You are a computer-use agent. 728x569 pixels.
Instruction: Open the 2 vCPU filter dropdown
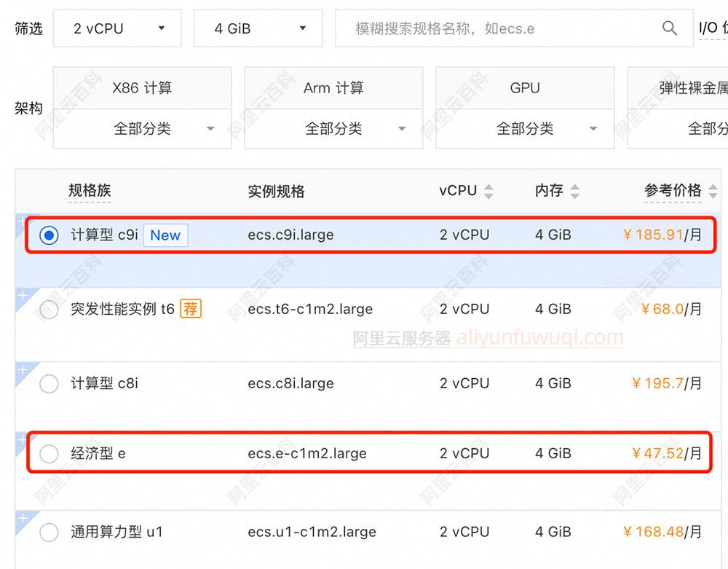tap(117, 28)
